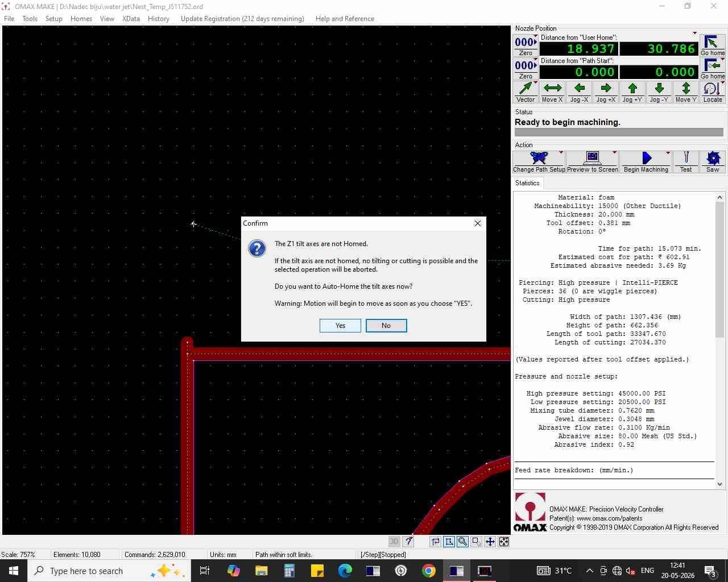728x582 pixels.
Task: Zero the Path Start distance readout
Action: [526, 69]
